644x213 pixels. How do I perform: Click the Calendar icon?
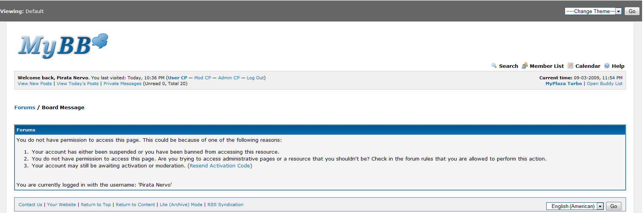pyautogui.click(x=570, y=66)
